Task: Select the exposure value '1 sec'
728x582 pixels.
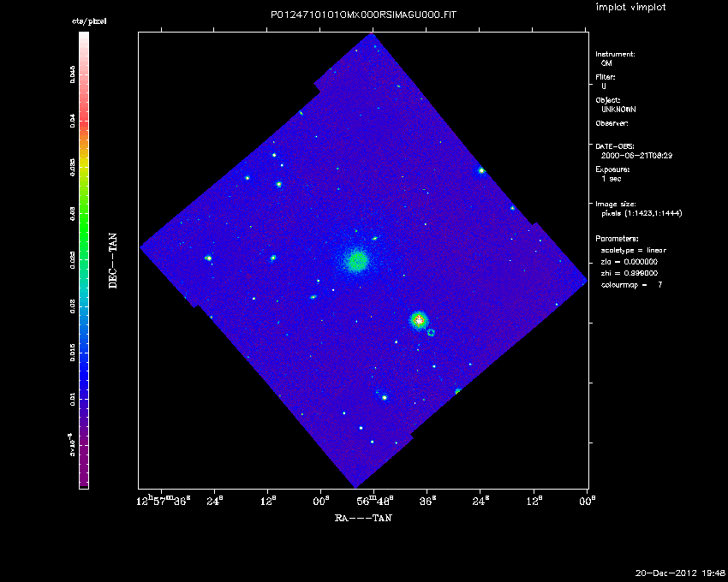Action: click(x=611, y=179)
